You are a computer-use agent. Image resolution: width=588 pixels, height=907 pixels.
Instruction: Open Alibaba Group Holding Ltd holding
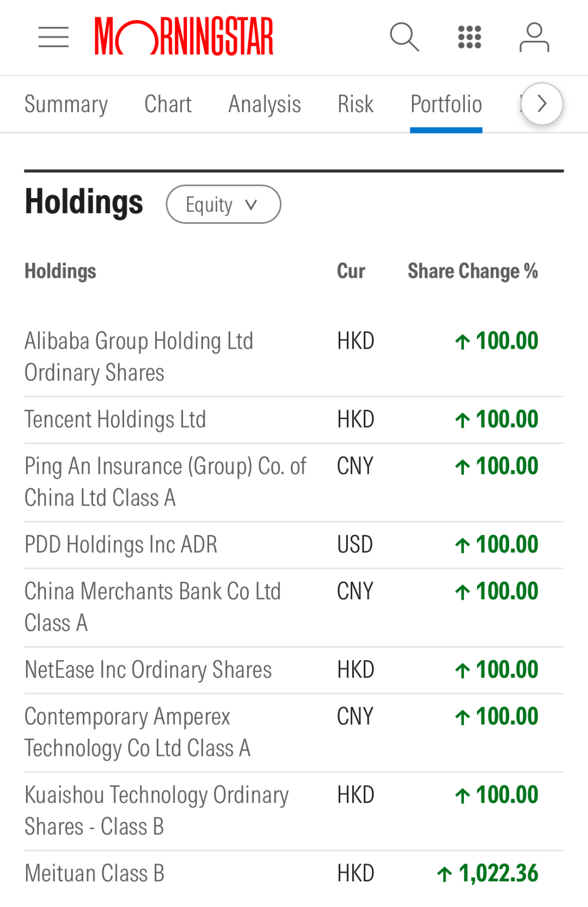tap(139, 356)
